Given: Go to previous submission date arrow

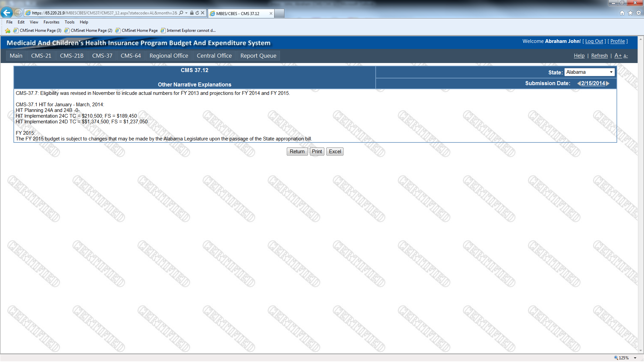Looking at the screenshot, I should click(x=579, y=83).
